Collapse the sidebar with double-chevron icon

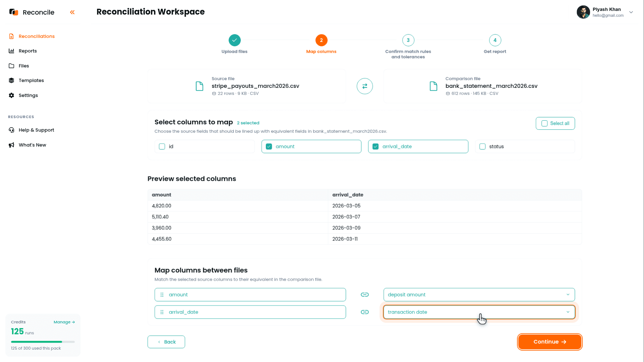click(72, 12)
